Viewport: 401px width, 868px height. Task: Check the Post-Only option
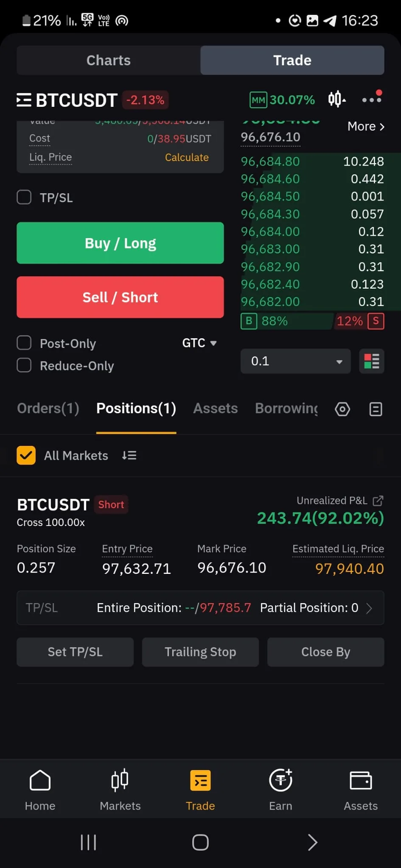24,343
